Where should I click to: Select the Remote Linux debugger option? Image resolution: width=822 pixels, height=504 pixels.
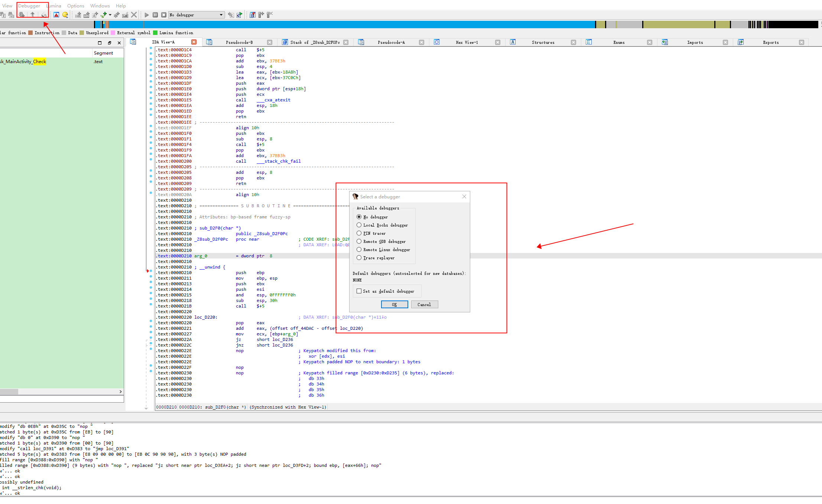pos(359,250)
